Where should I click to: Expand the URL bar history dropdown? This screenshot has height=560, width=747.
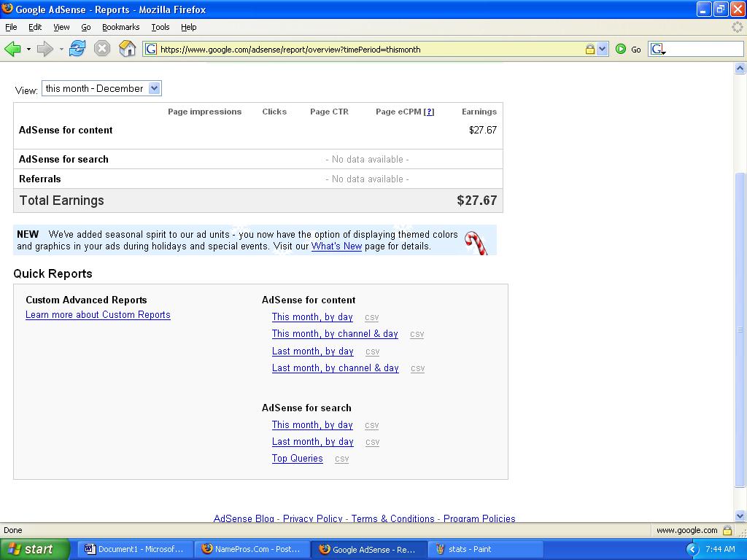coord(602,49)
